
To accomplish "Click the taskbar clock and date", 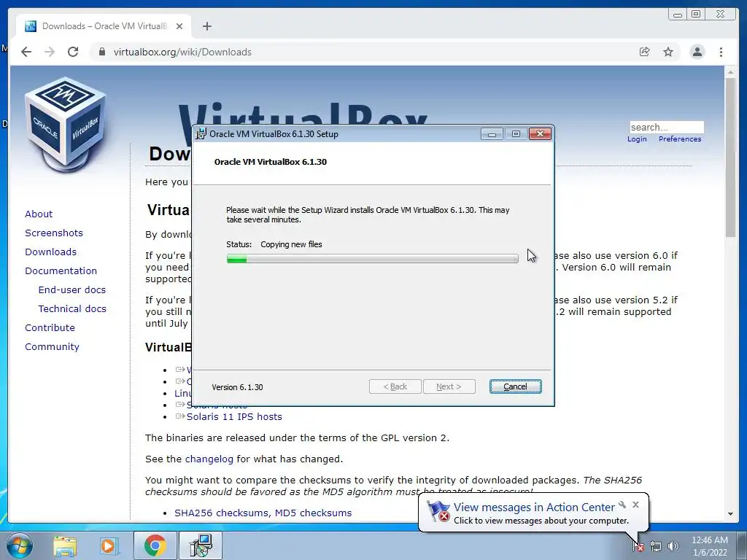I will click(x=709, y=546).
